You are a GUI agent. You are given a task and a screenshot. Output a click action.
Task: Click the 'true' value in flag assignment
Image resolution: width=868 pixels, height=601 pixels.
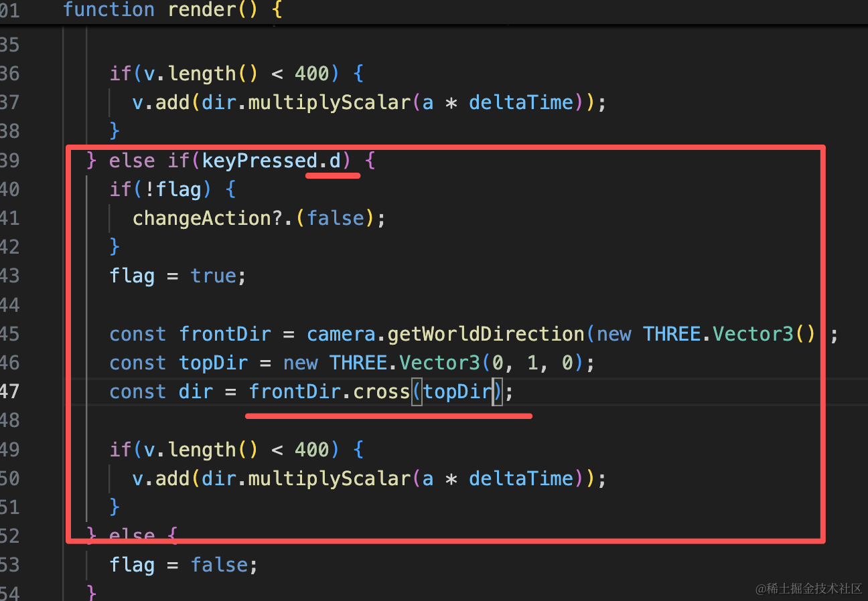(213, 276)
